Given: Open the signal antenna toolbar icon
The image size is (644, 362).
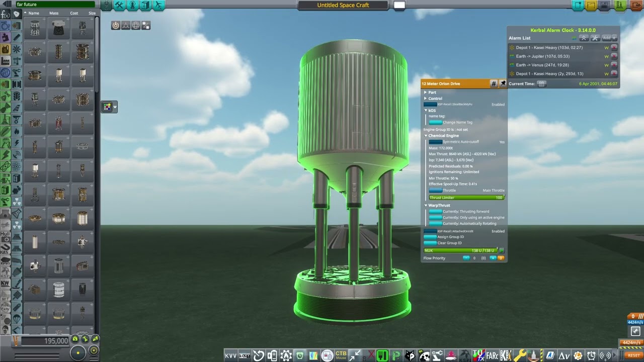Looking at the screenshot, I should [x=605, y=356].
